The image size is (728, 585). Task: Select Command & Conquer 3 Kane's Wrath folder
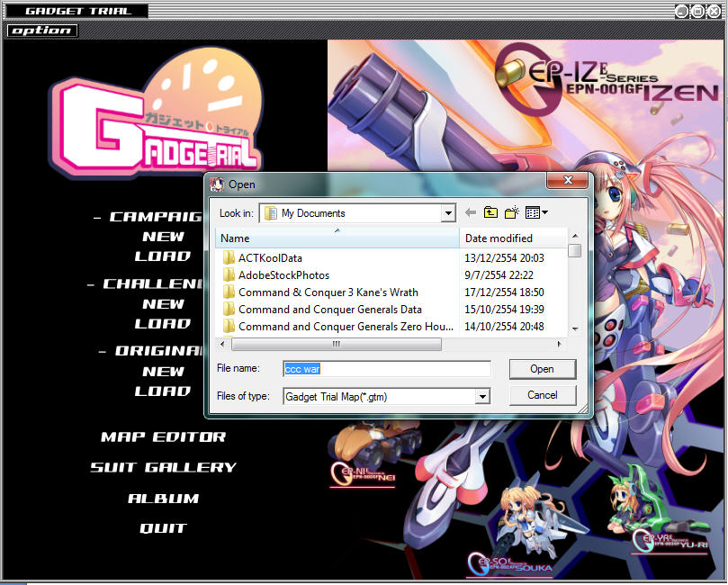click(x=328, y=292)
